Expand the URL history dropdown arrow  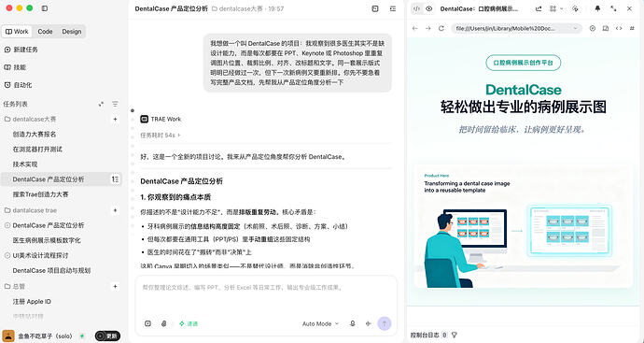575,28
